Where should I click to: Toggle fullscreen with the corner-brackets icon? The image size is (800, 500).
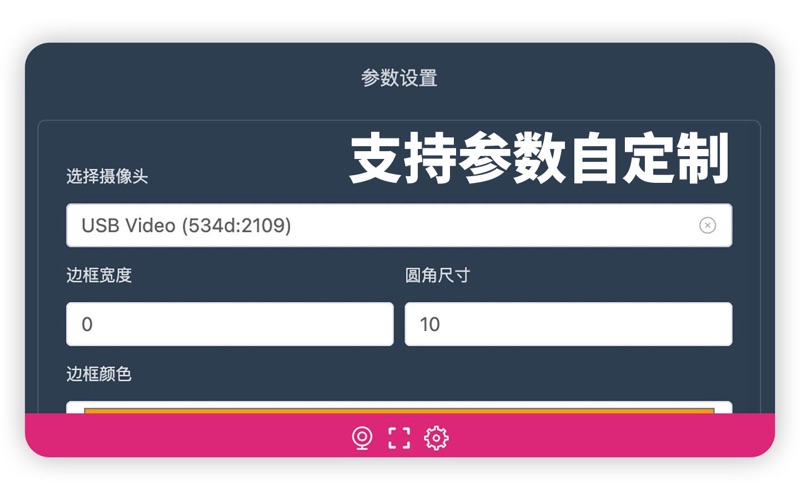[399, 438]
